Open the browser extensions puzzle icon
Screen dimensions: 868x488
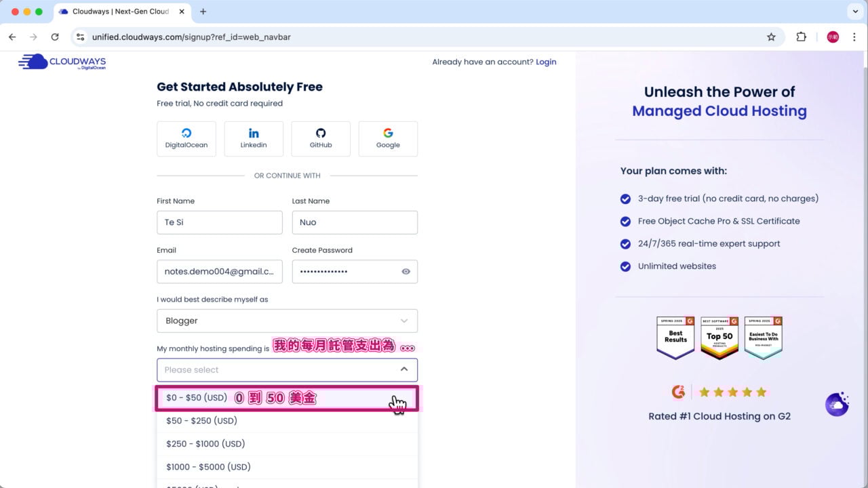click(x=801, y=37)
